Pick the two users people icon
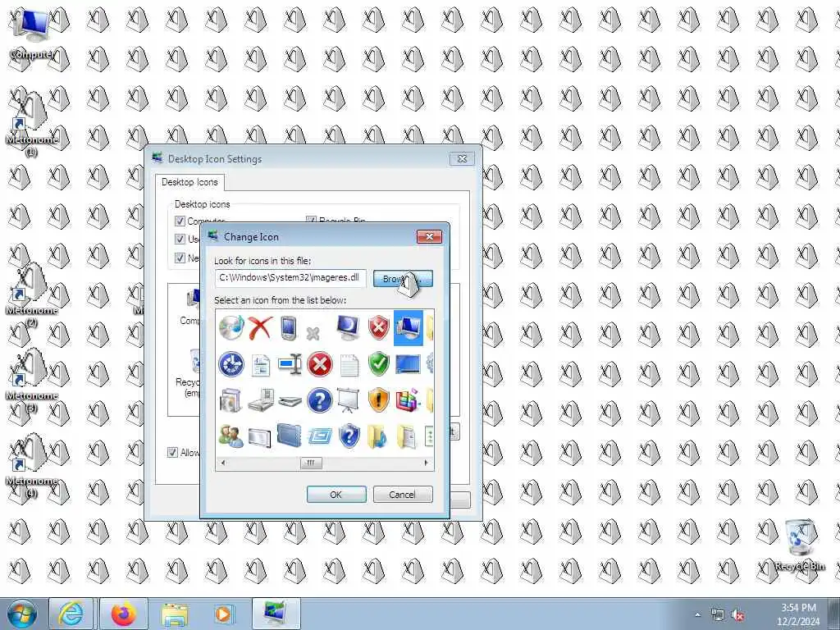Screen dimensions: 840x630 point(231,436)
